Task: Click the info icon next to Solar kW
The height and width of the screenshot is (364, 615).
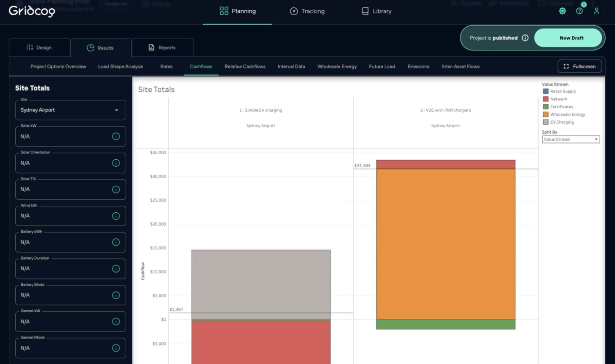Action: click(x=116, y=136)
